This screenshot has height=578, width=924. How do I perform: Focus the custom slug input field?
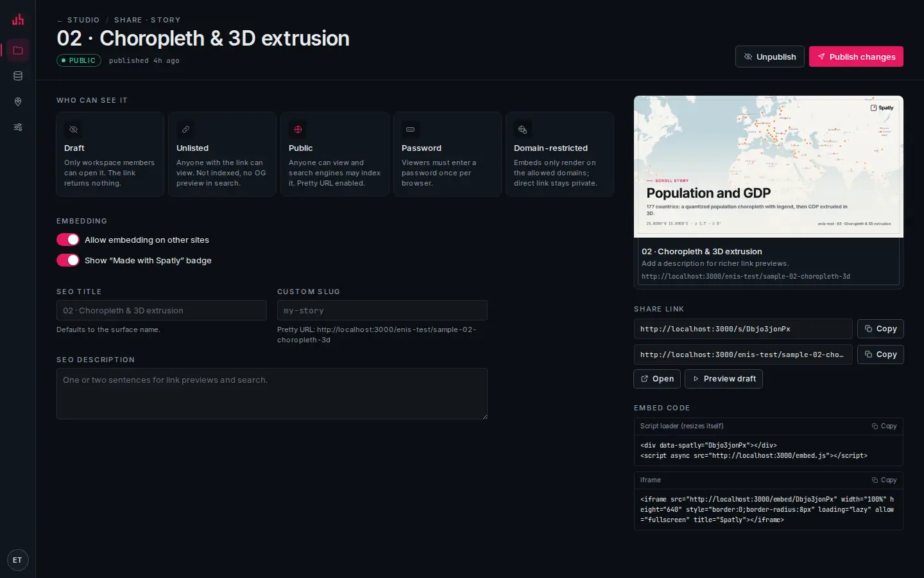click(382, 310)
